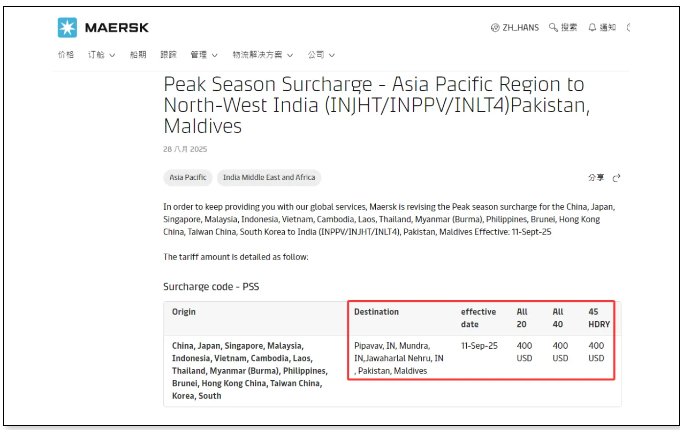Click the Destination column header
This screenshot has width=685, height=430.
(x=377, y=312)
